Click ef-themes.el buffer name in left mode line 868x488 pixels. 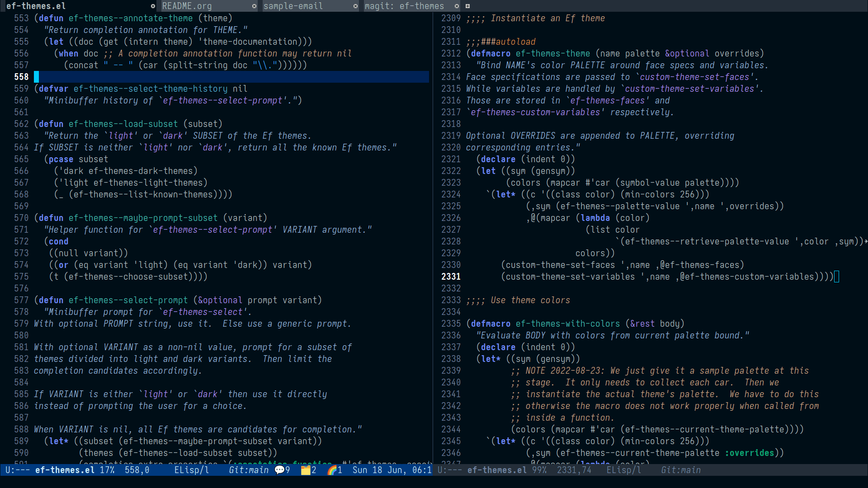coord(65,470)
